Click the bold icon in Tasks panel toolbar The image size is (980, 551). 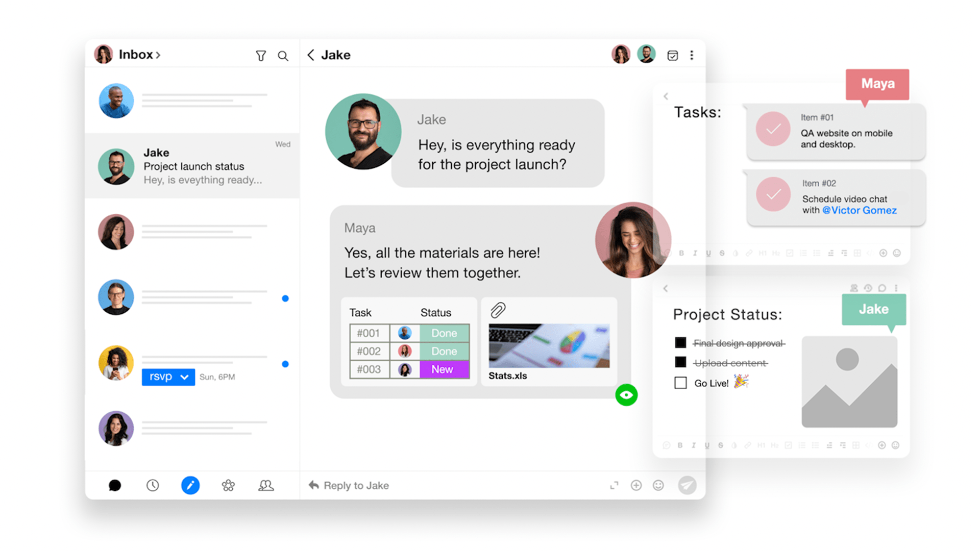tap(681, 253)
